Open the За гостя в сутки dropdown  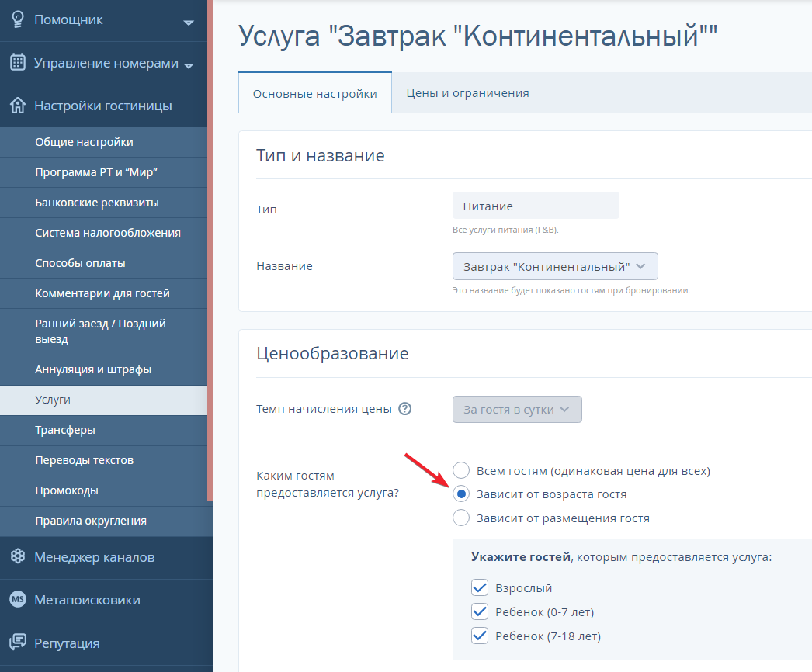[x=517, y=410]
